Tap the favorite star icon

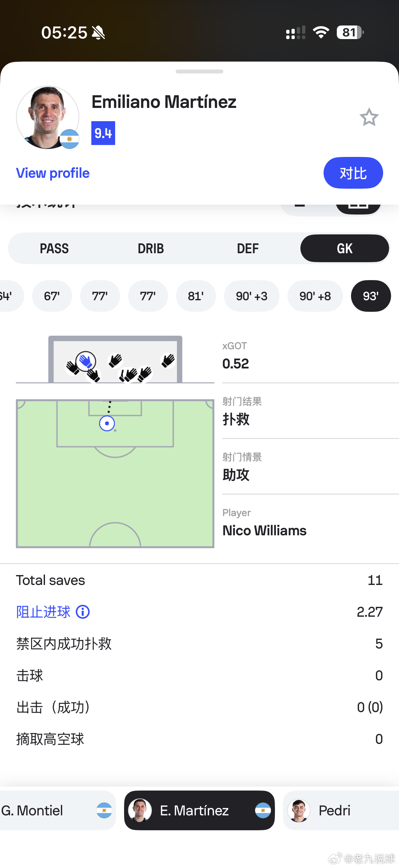pos(369,117)
